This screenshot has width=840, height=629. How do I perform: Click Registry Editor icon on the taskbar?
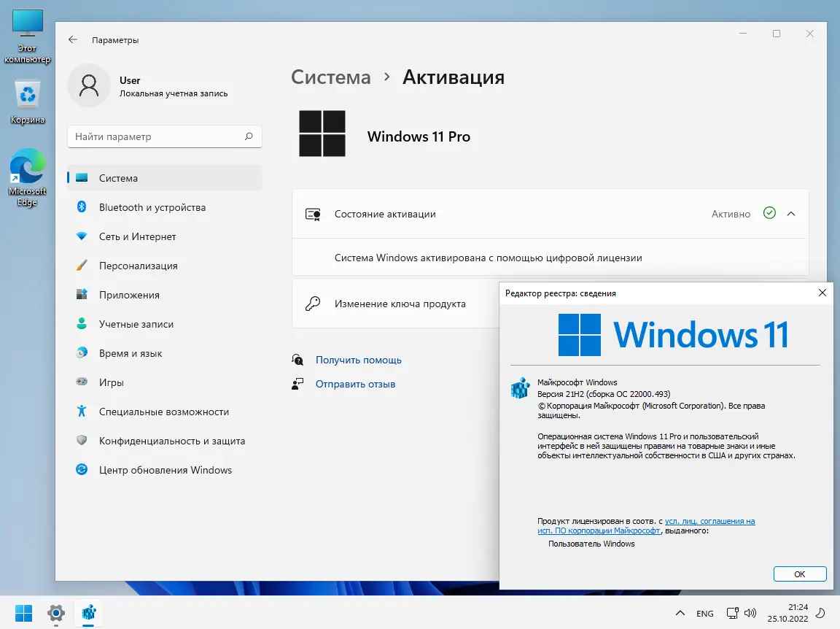[88, 612]
